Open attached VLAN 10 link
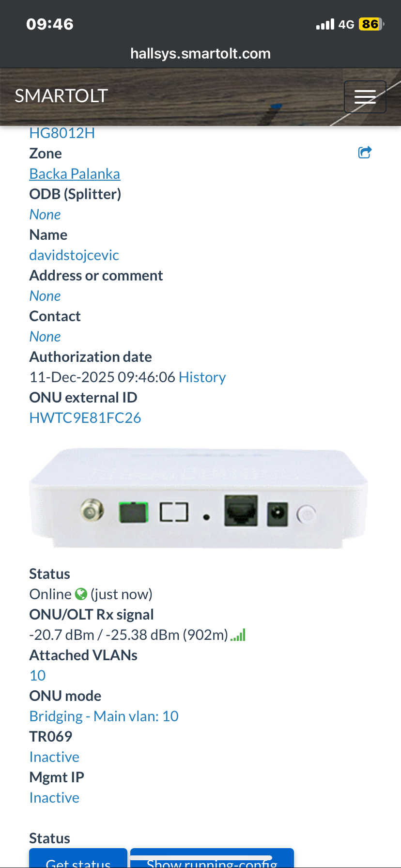Image resolution: width=401 pixels, height=868 pixels. [38, 676]
